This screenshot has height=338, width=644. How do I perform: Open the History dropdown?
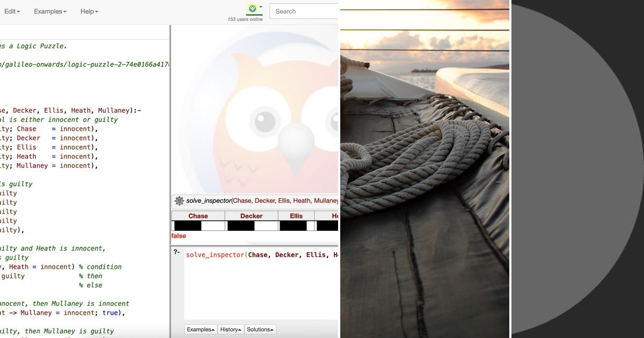[x=230, y=329]
